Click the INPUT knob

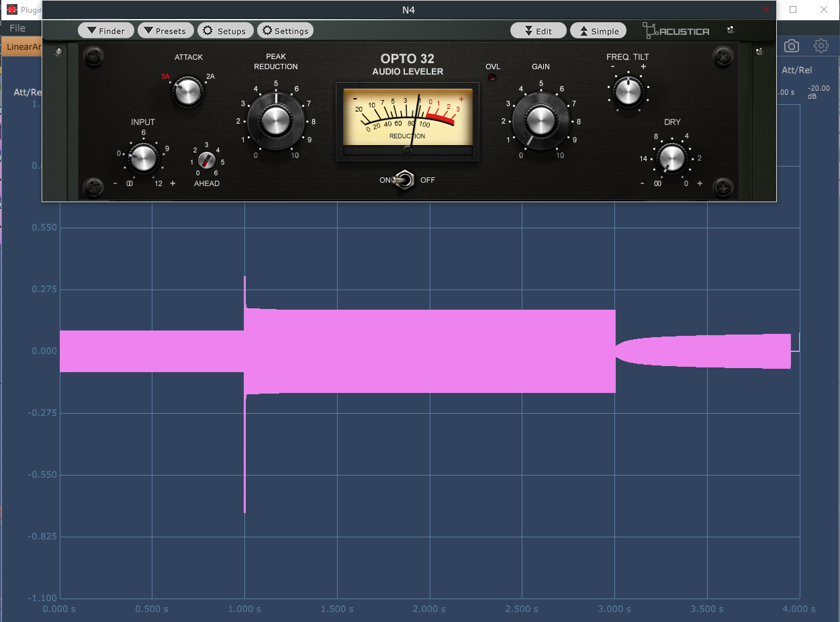pos(143,159)
